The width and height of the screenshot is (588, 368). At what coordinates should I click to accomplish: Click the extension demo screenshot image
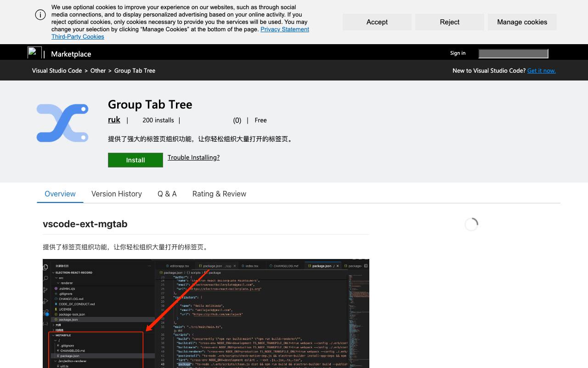click(206, 313)
